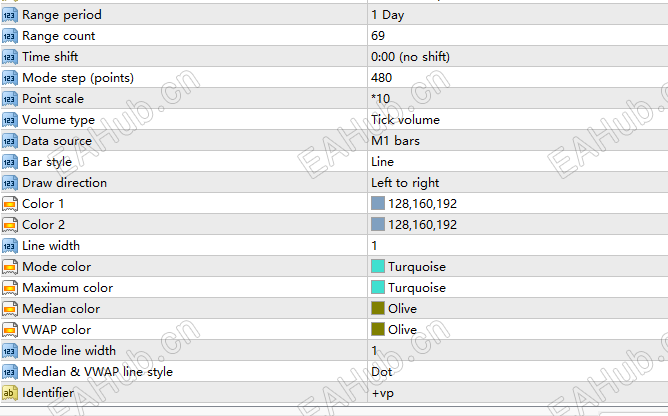The height and width of the screenshot is (416, 668).
Task: Select the Color 2 swatch 128,160,192
Action: point(378,224)
